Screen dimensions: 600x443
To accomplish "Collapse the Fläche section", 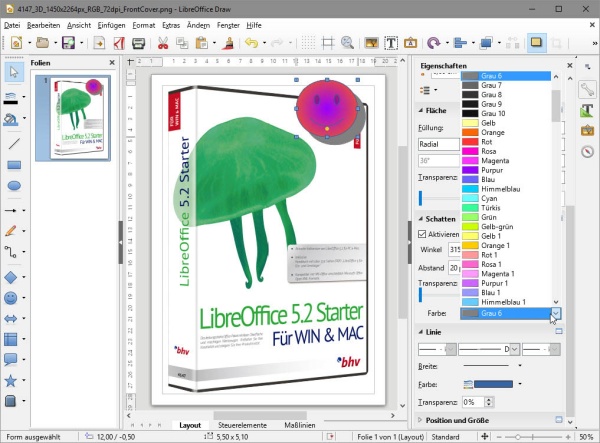I will [x=421, y=110].
